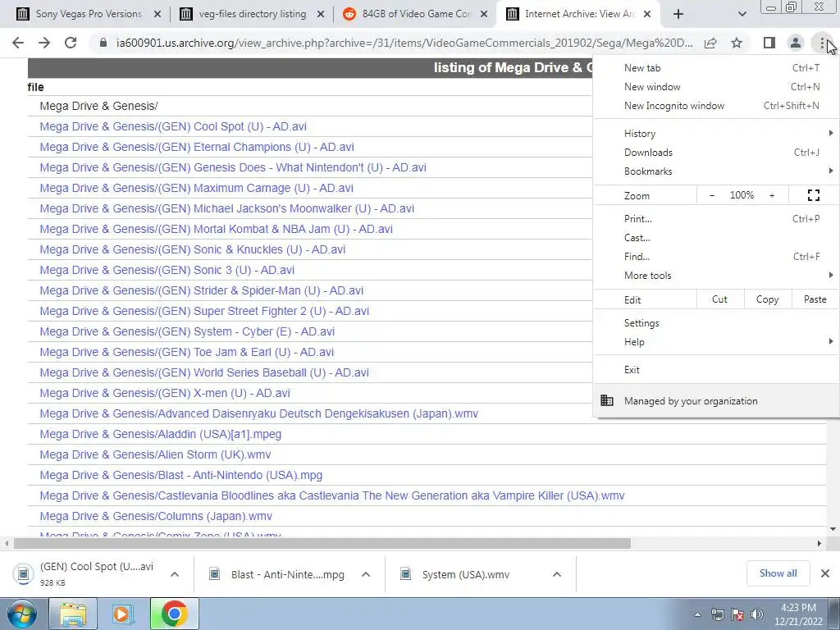Click the taskbar clock showing 4:23 PM
Image resolution: width=840 pixels, height=630 pixels.
pos(798,614)
